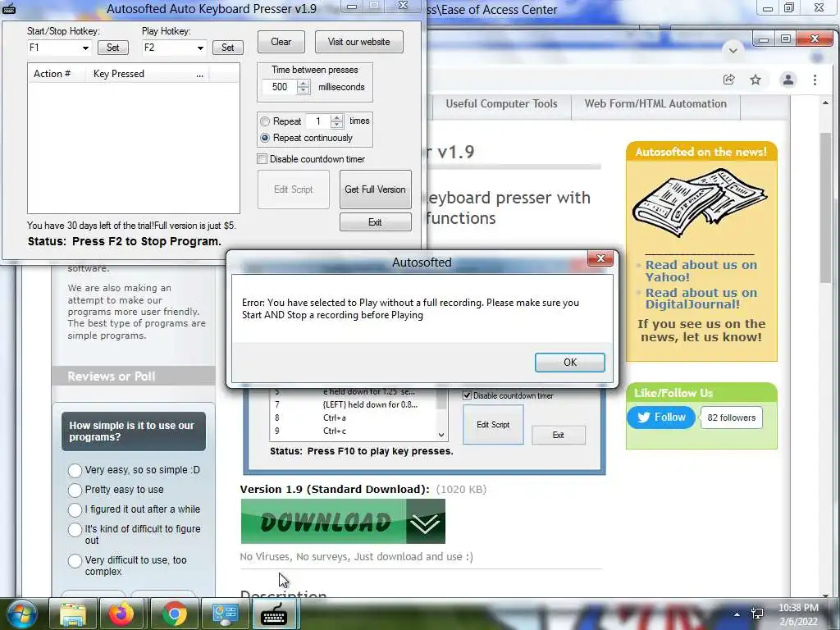Open Useful Computer Tools tab on website

pyautogui.click(x=501, y=104)
